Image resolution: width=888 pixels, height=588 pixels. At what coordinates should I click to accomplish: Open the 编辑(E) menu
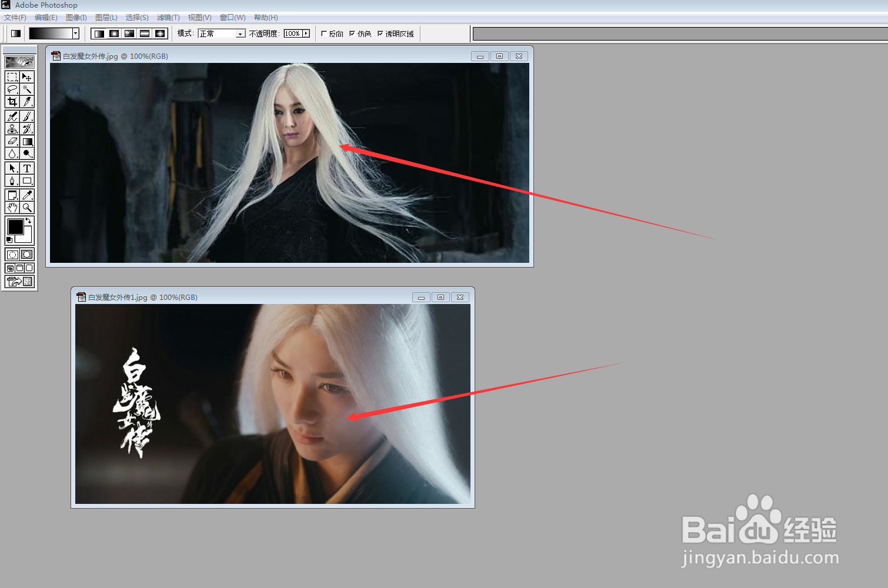click(x=46, y=18)
